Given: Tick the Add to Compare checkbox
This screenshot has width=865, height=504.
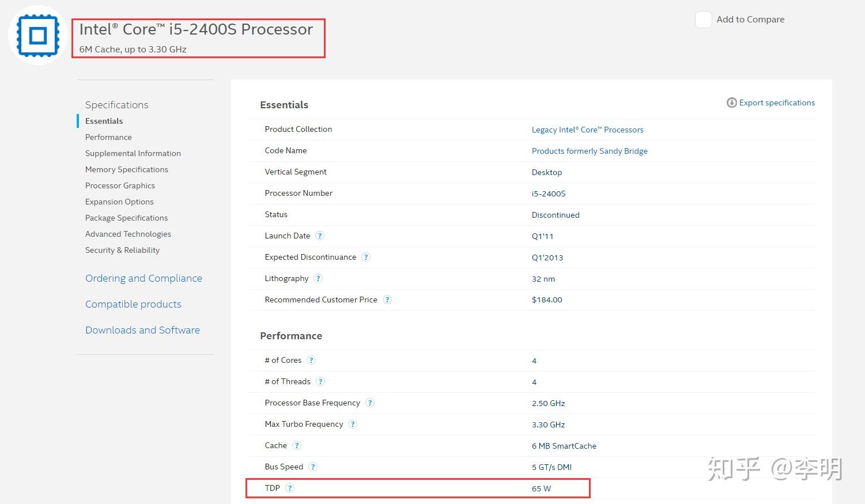Looking at the screenshot, I should [x=704, y=20].
